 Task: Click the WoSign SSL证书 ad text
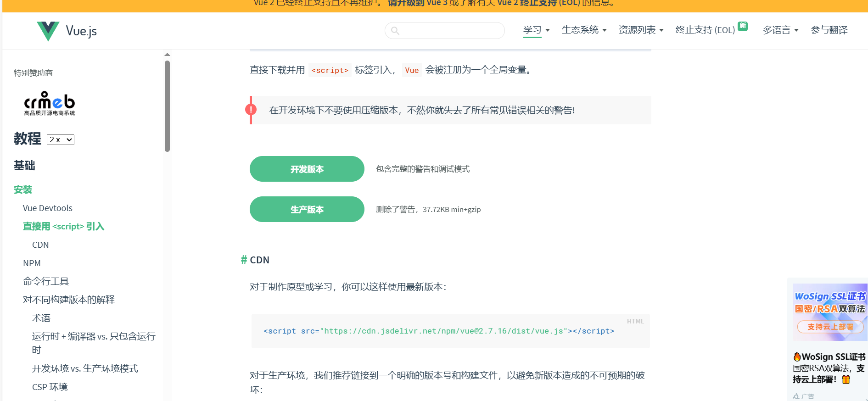(834, 356)
